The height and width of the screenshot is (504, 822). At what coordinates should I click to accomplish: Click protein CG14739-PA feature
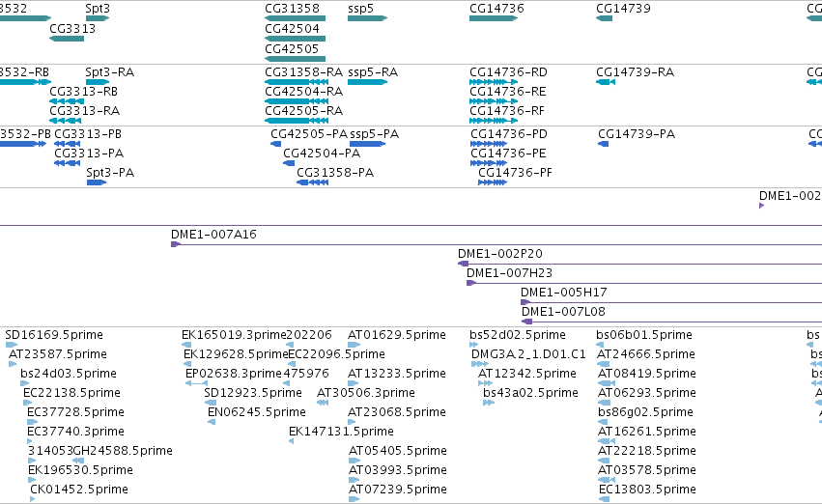point(604,144)
